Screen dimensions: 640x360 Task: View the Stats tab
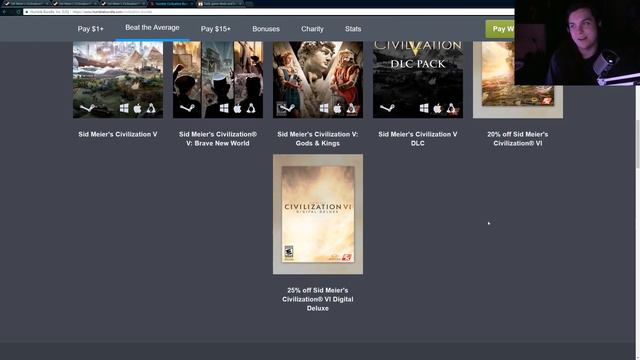[x=353, y=29]
